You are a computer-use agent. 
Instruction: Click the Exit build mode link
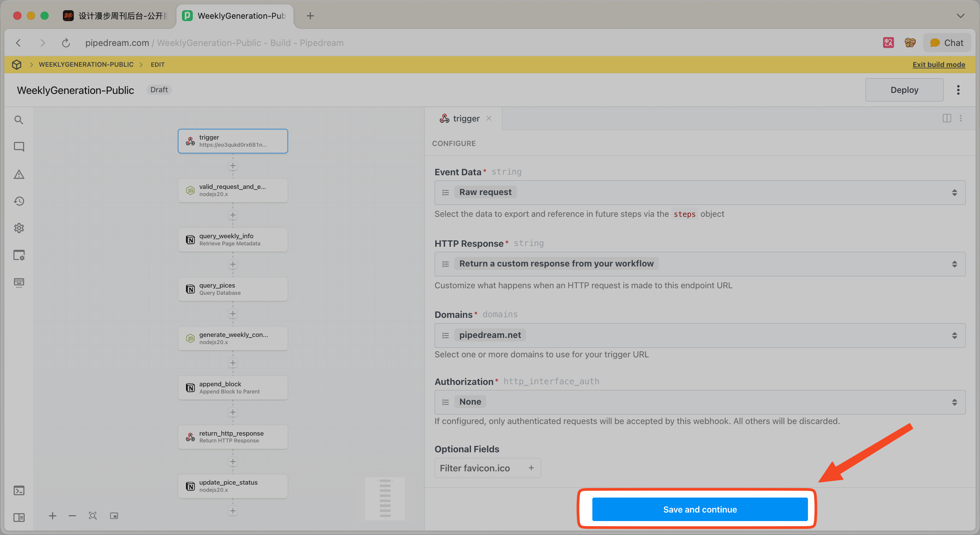939,64
